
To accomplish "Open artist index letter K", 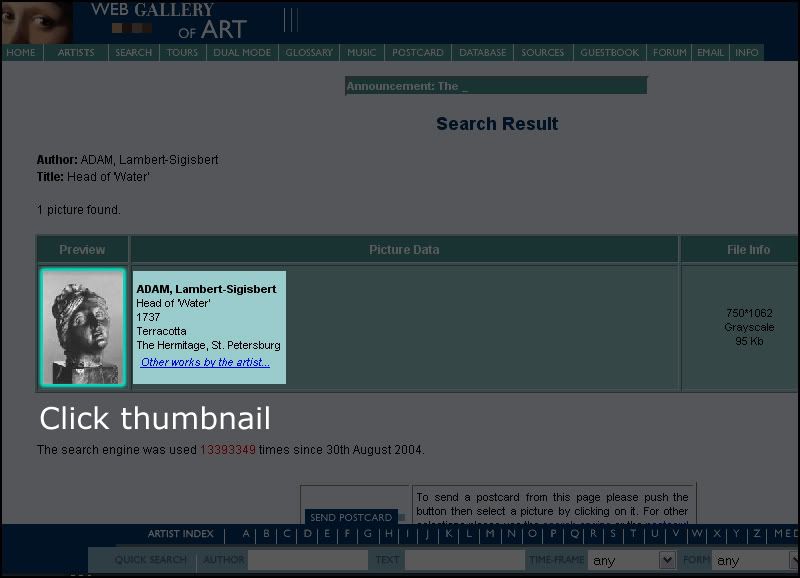I will (x=448, y=534).
